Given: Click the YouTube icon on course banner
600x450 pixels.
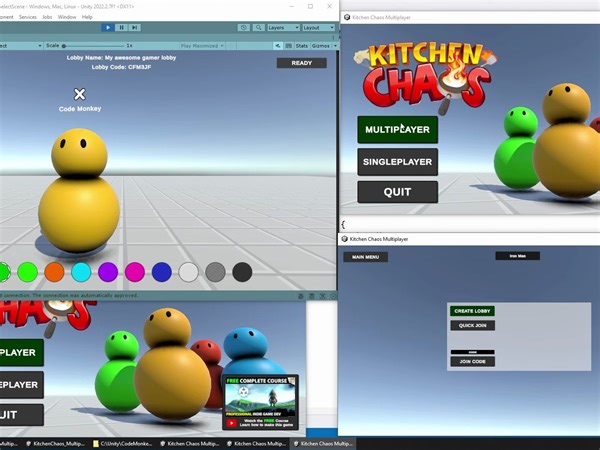Looking at the screenshot, I should coord(232,423).
